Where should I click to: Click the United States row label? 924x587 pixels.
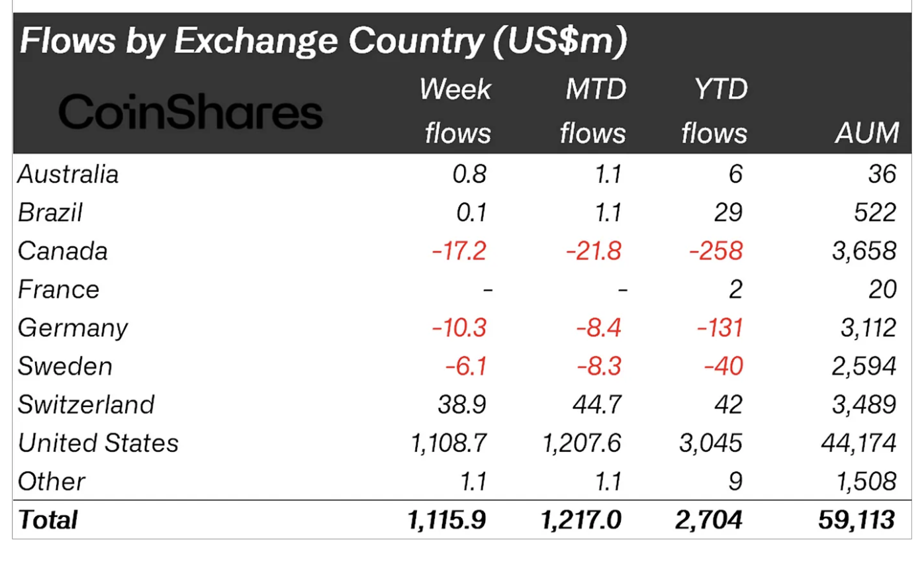pos(99,443)
